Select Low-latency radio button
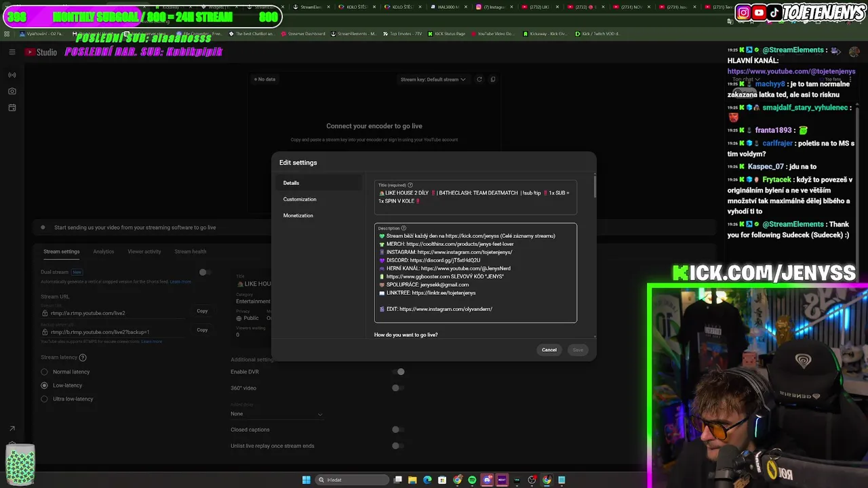 coord(44,385)
